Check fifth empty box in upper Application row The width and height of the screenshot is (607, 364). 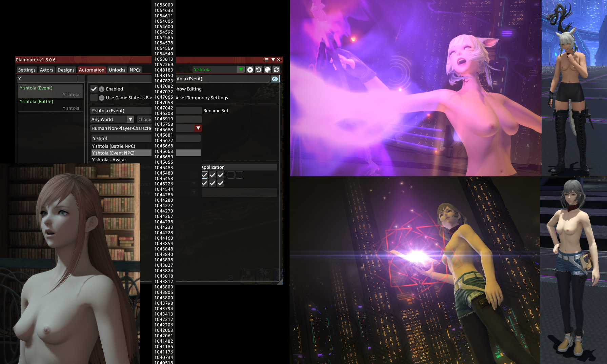click(239, 175)
